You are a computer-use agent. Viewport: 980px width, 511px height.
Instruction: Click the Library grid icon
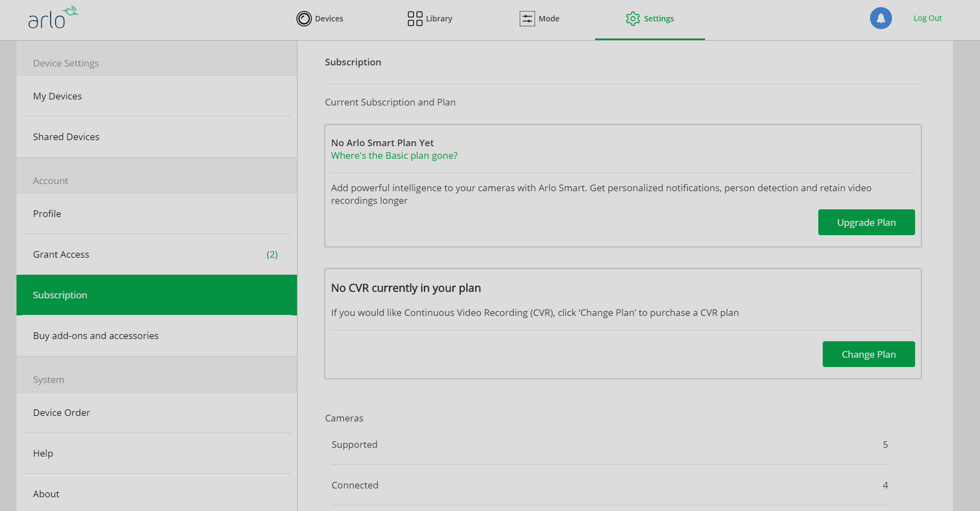tap(415, 19)
